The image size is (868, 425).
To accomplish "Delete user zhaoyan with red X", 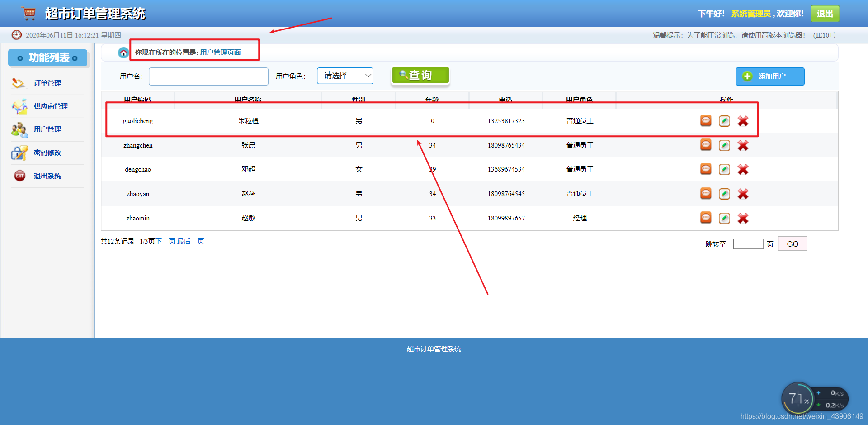I will tap(743, 194).
